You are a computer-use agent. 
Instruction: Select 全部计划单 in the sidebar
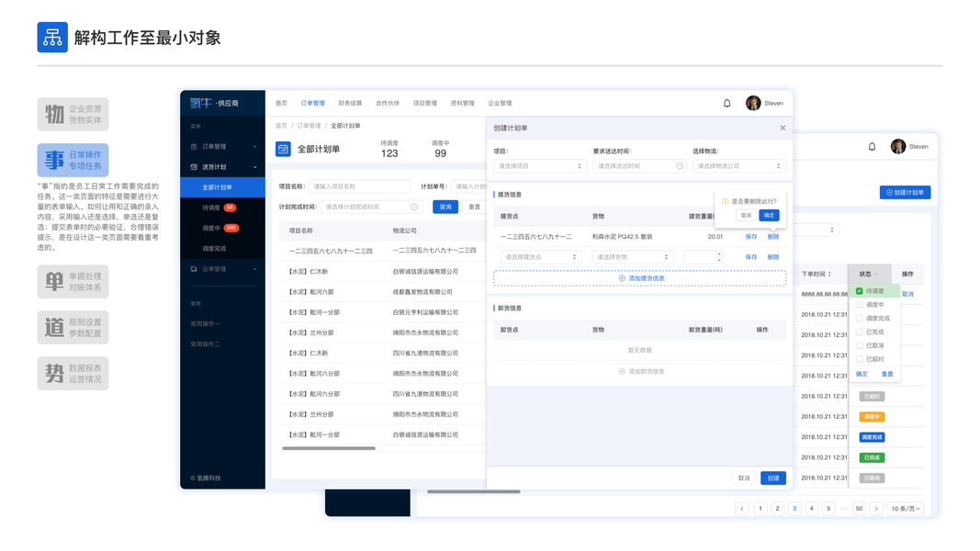click(x=222, y=187)
